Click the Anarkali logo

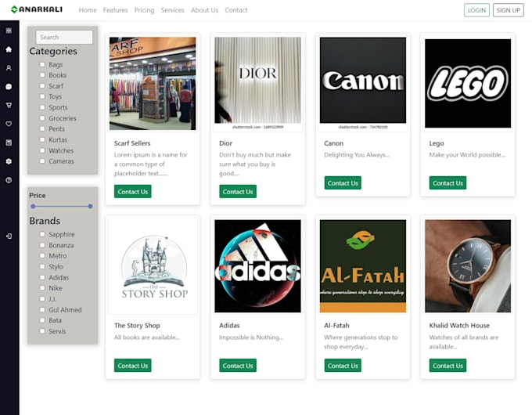pos(37,9)
